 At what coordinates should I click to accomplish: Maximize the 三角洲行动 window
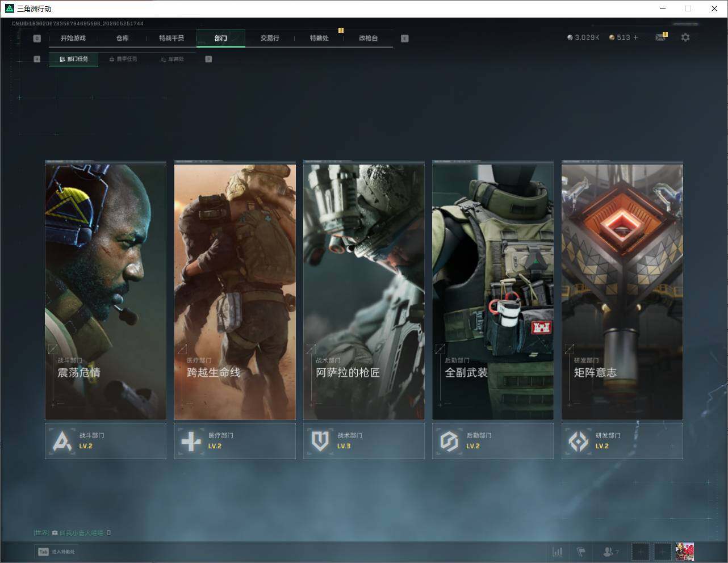(688, 9)
